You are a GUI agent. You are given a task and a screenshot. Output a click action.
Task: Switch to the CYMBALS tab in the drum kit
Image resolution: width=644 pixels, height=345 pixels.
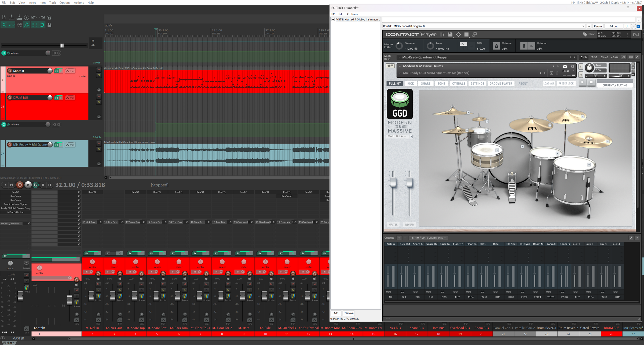pyautogui.click(x=458, y=83)
